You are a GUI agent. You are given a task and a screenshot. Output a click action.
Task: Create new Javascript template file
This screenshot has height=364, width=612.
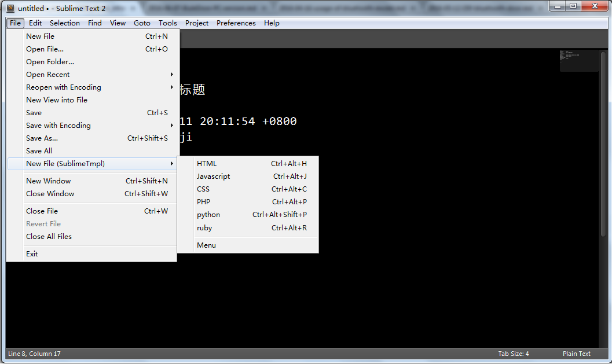pyautogui.click(x=248, y=177)
